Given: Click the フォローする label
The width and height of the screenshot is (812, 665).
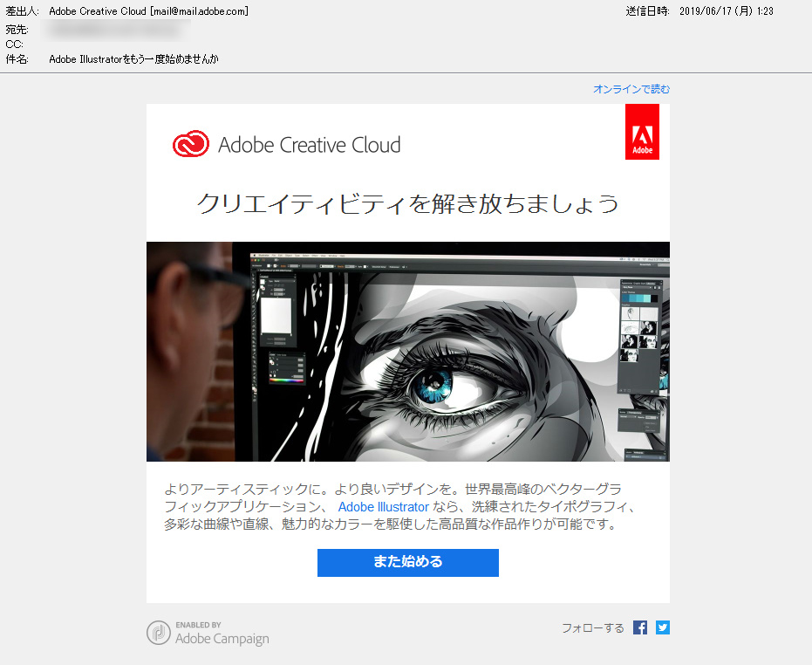Looking at the screenshot, I should coord(592,628).
